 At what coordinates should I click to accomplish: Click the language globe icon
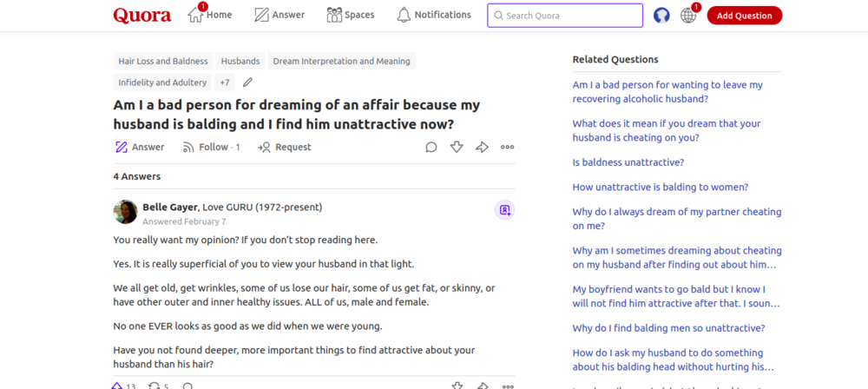click(x=688, y=15)
